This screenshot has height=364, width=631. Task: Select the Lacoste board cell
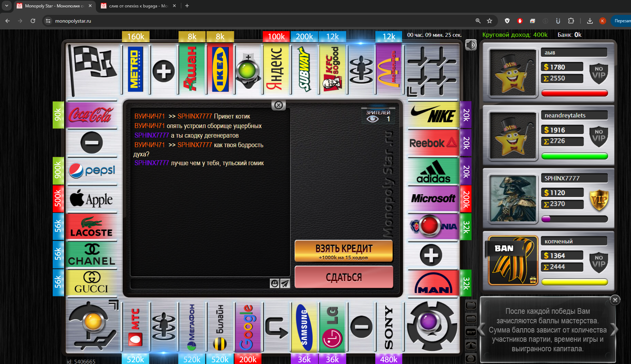point(92,227)
